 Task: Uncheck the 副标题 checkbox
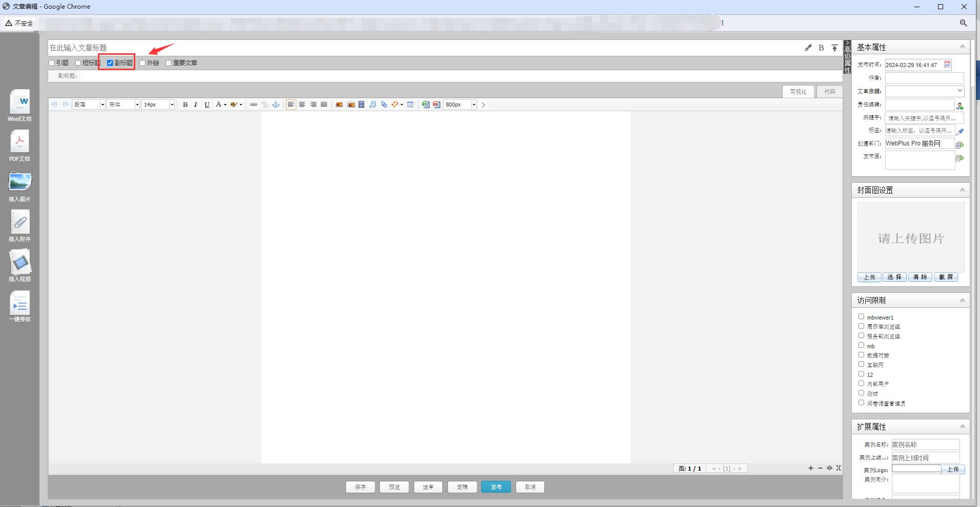coord(110,63)
